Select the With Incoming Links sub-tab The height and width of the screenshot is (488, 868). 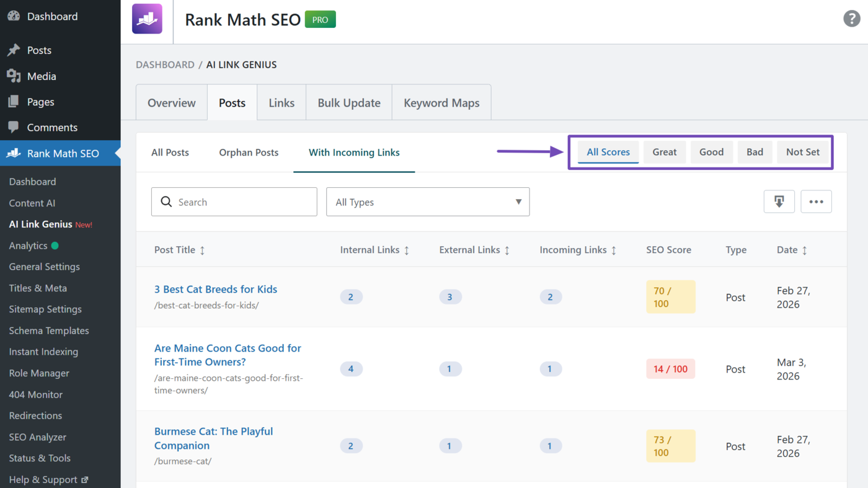coord(354,153)
